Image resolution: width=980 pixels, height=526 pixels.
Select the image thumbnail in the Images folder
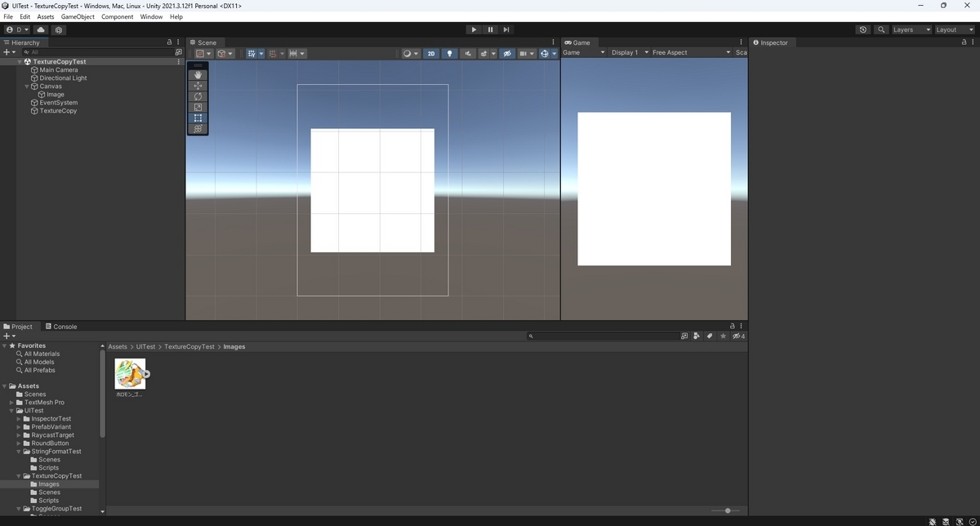[130, 374]
